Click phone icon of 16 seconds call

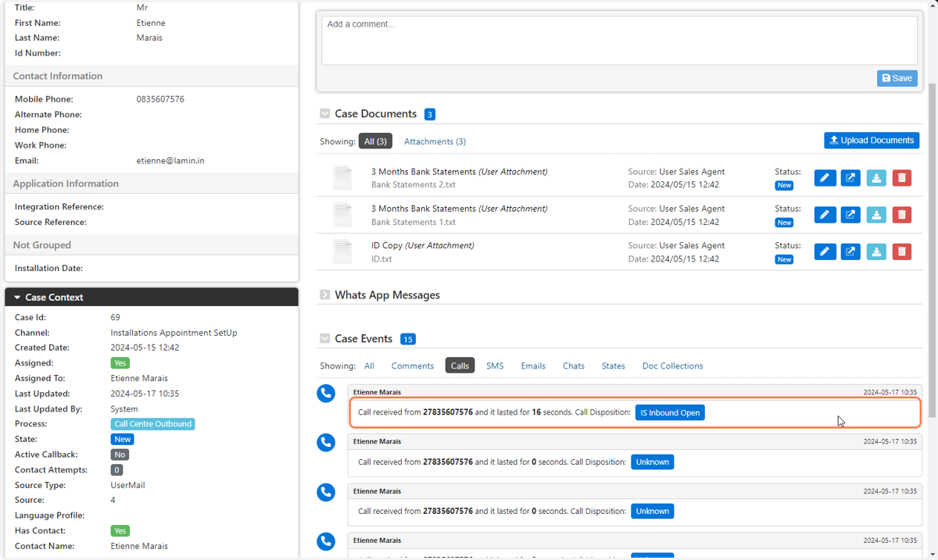click(x=326, y=393)
